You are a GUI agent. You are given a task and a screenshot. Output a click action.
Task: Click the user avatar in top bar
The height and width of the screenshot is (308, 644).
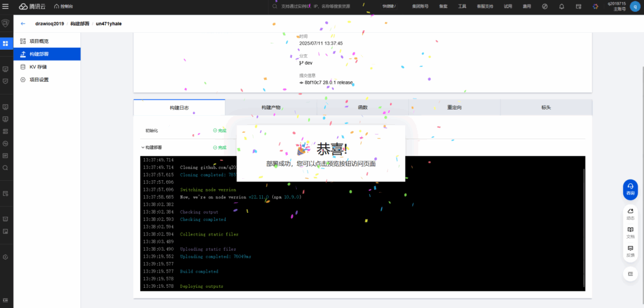[x=634, y=6]
